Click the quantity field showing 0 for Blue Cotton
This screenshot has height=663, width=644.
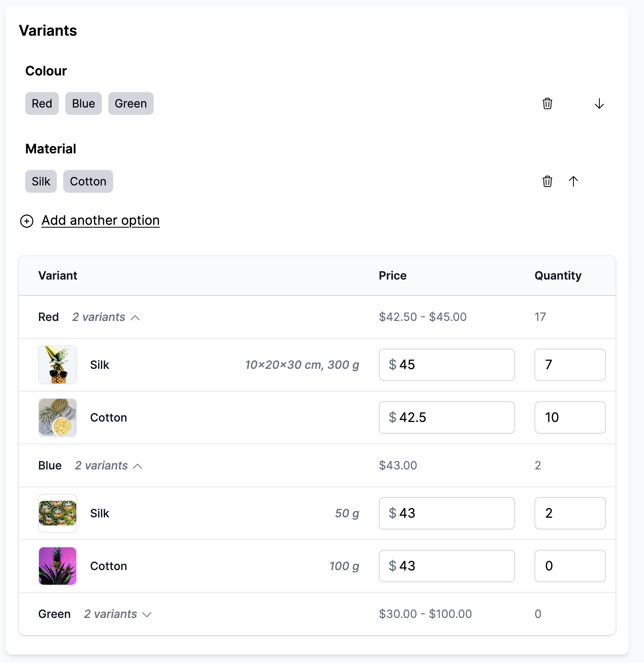[x=570, y=566]
